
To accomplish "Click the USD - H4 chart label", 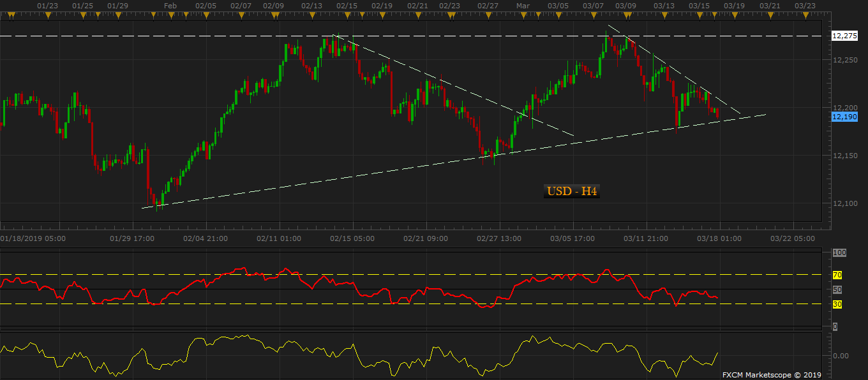I will (x=572, y=191).
